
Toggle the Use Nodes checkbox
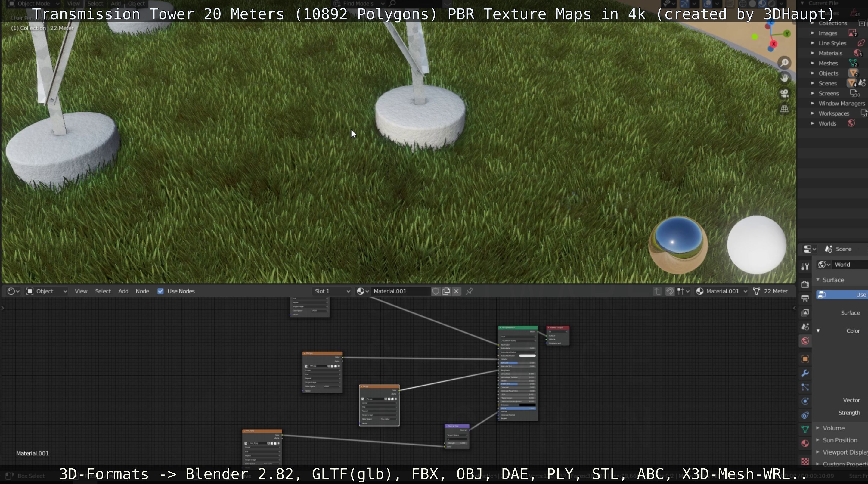[x=160, y=291]
